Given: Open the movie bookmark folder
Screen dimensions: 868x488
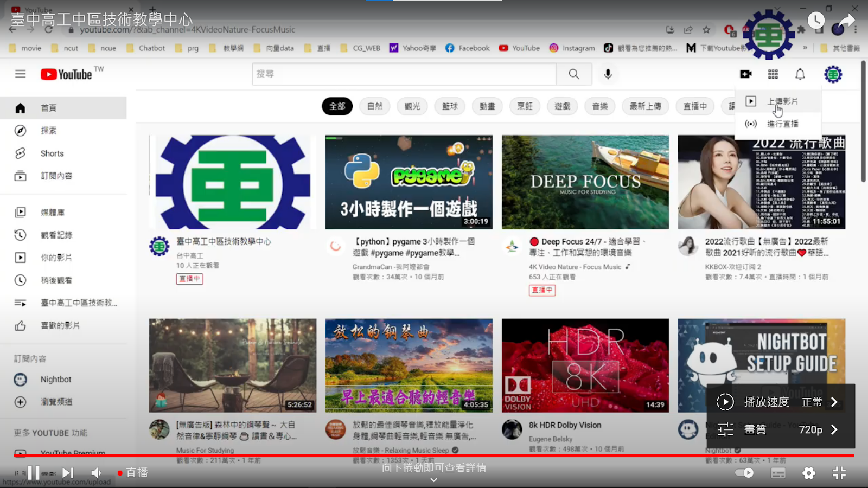Looking at the screenshot, I should (x=25, y=48).
